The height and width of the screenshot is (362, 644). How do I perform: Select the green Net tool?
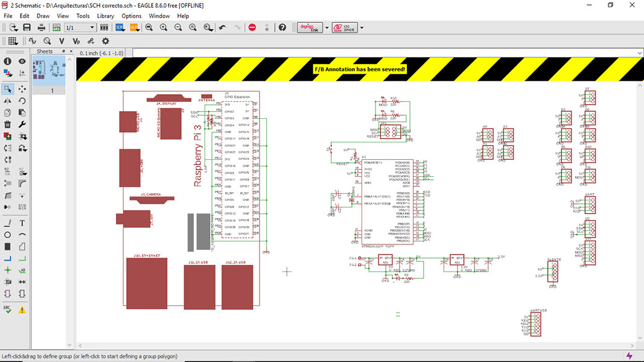(22, 259)
